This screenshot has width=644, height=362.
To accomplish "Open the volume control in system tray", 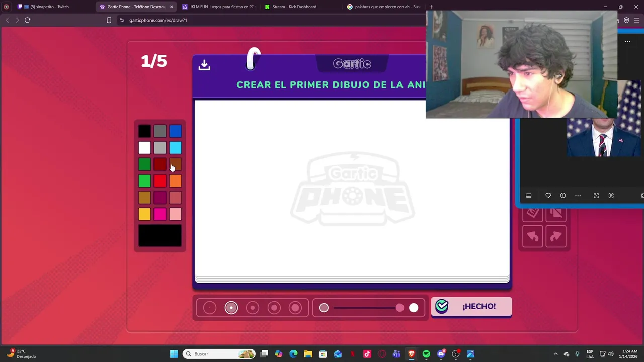I will [611, 354].
